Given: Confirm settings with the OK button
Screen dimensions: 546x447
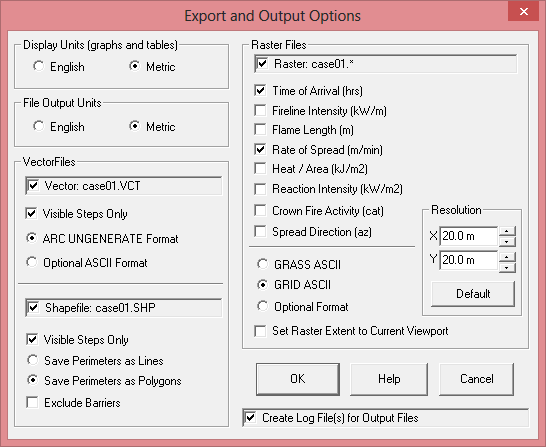Looking at the screenshot, I should [x=298, y=379].
